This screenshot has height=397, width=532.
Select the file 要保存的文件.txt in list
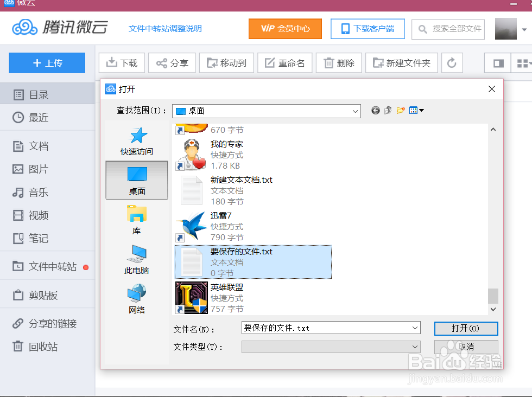point(253,262)
